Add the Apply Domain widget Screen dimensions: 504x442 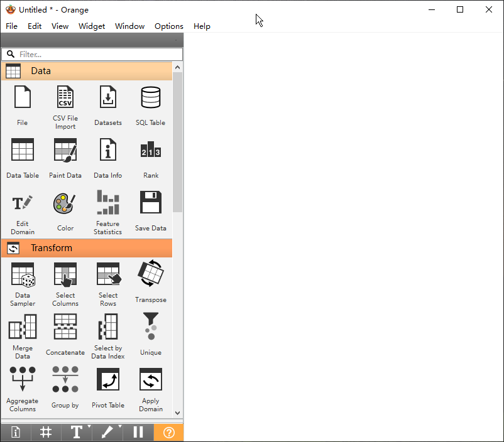(x=150, y=389)
